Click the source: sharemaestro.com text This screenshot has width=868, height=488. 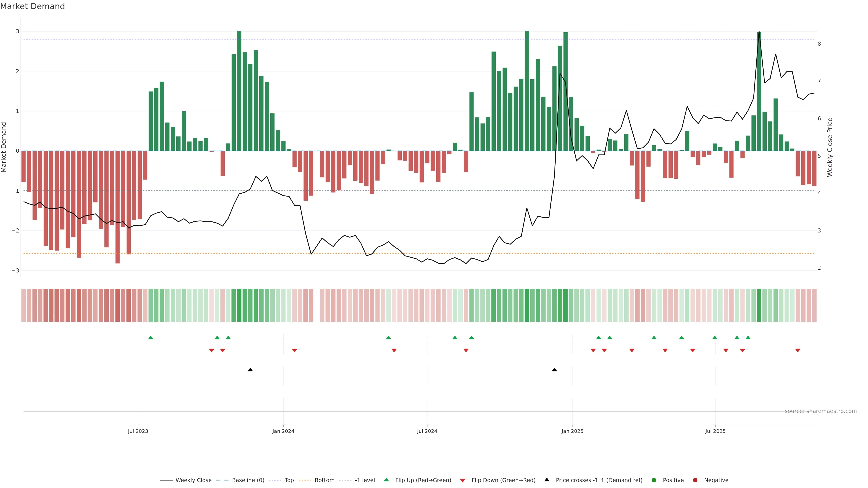click(x=821, y=411)
